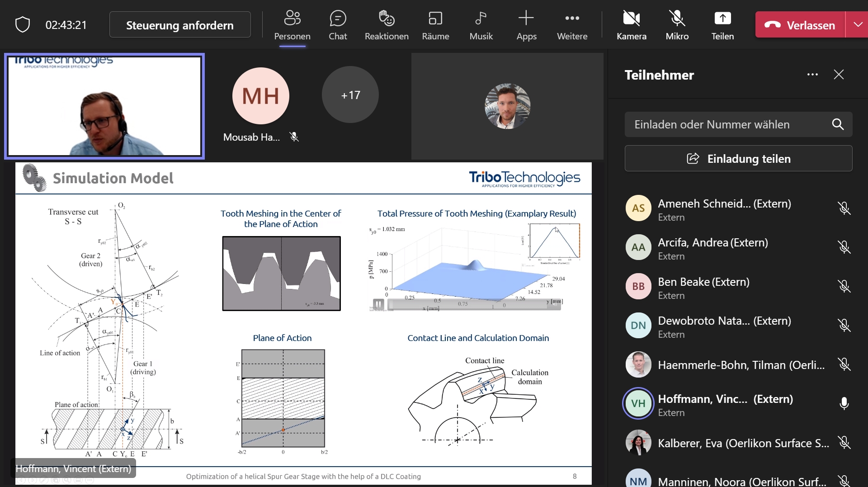Viewport: 868px width, 487px height.
Task: Select participant Ben Beake in list
Action: point(703,287)
